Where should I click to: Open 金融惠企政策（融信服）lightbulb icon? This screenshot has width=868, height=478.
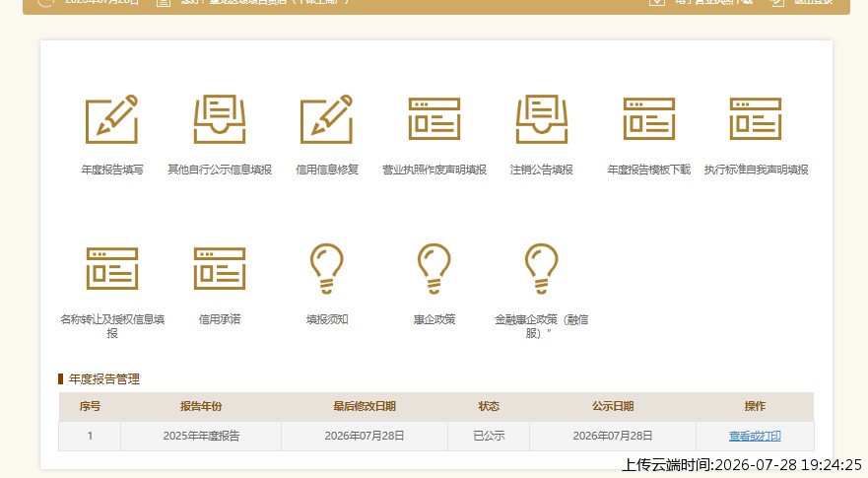[542, 269]
